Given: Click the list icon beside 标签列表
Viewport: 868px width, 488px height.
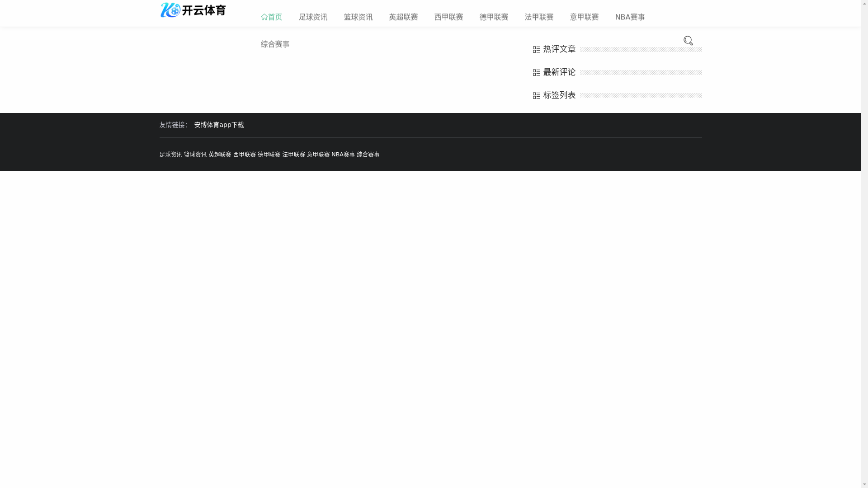Looking at the screenshot, I should (x=537, y=95).
